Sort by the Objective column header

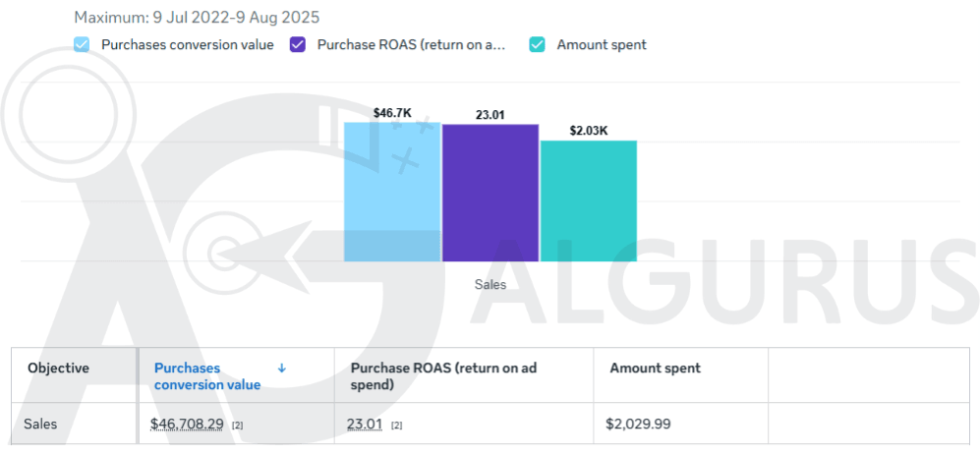click(58, 369)
